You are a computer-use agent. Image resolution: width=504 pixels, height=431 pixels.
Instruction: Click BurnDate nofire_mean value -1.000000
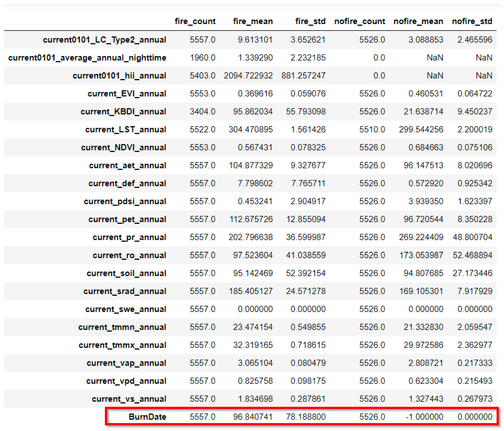coord(424,417)
